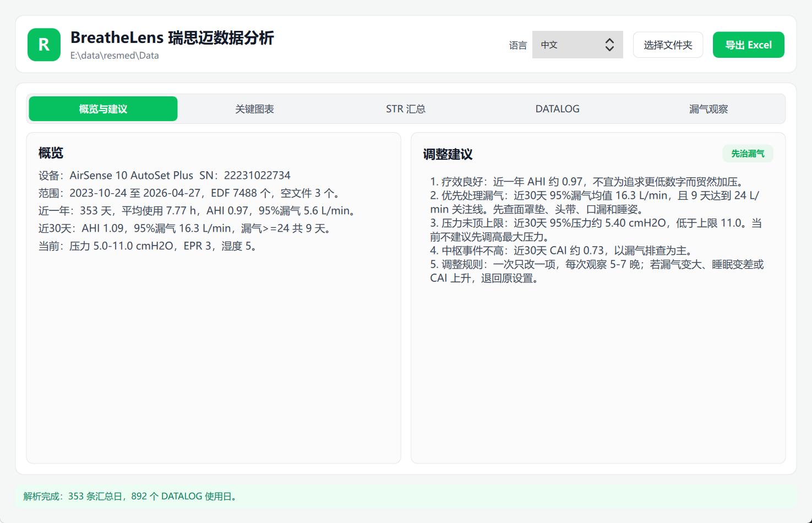Open the 关键图表 tab
812x523 pixels.
pyautogui.click(x=254, y=109)
